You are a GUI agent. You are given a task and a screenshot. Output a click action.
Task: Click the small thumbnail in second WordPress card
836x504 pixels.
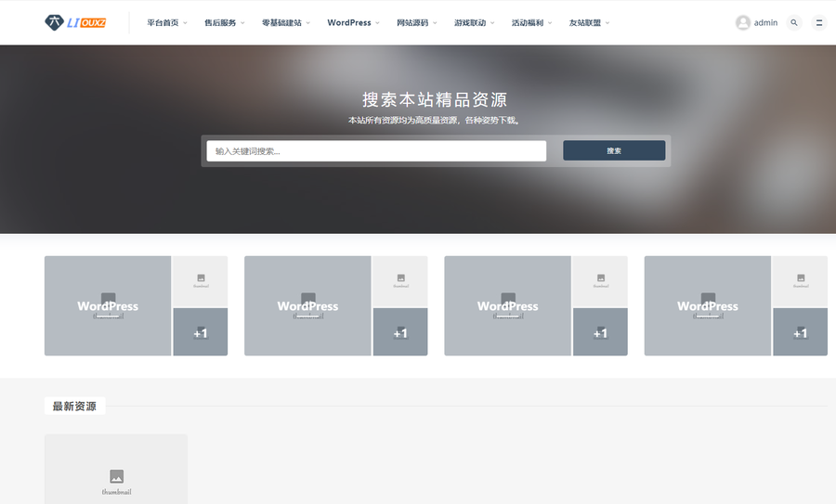pos(400,280)
